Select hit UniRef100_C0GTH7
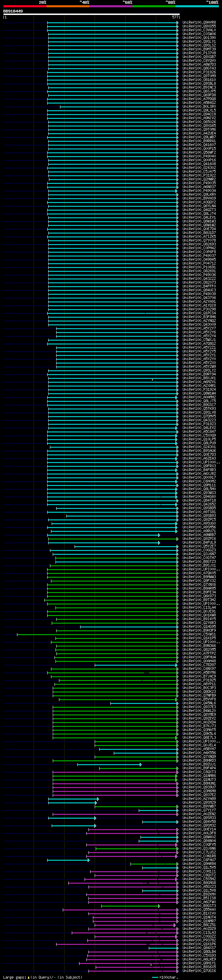The height and width of the screenshot is (980, 222). [199, 558]
